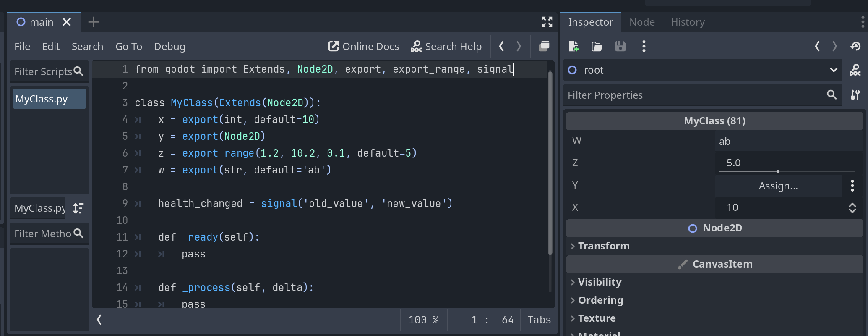Click the cursor position 1 : 64
868x336 pixels.
click(x=492, y=320)
